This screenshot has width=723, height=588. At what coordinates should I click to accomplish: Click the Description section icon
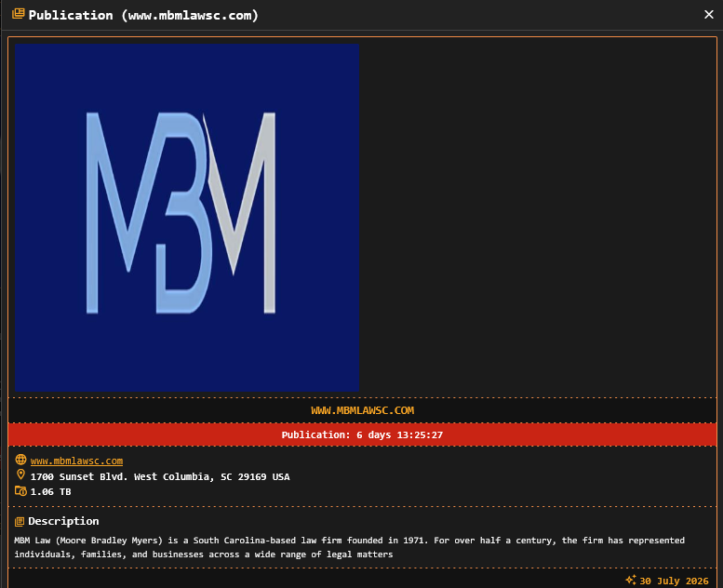click(x=20, y=522)
